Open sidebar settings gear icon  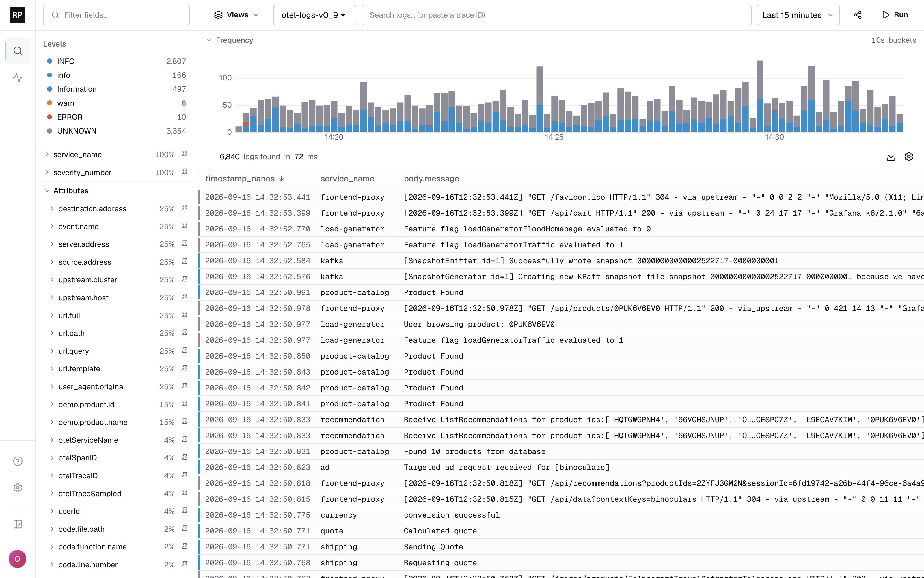coord(18,488)
